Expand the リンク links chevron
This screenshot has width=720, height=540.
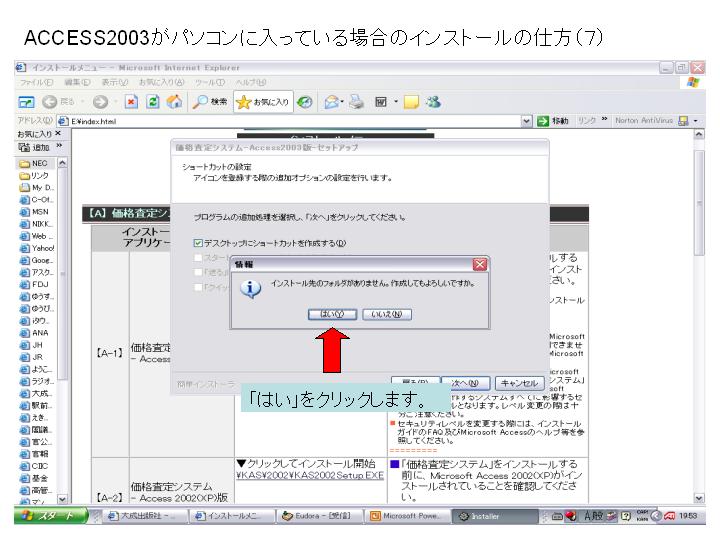click(x=604, y=119)
